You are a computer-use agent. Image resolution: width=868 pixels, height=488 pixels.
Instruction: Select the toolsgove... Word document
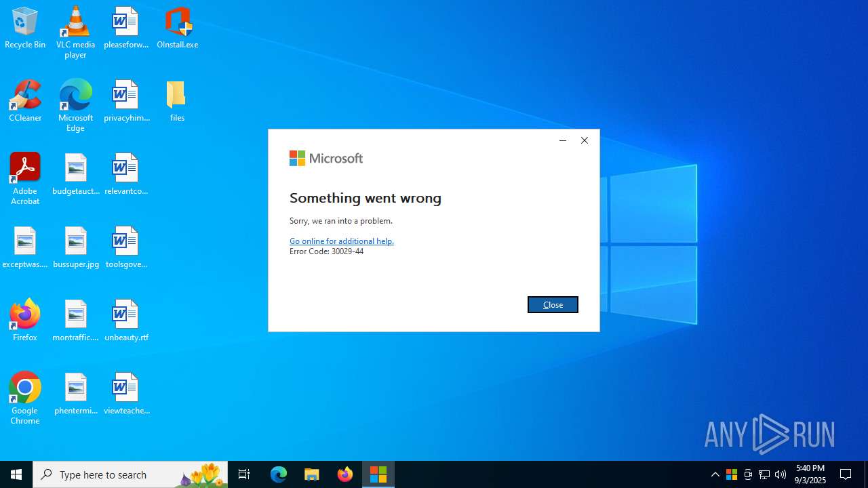coord(126,247)
